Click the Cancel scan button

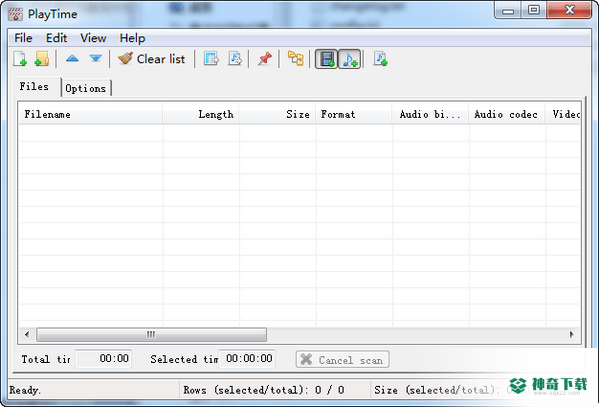coord(342,360)
